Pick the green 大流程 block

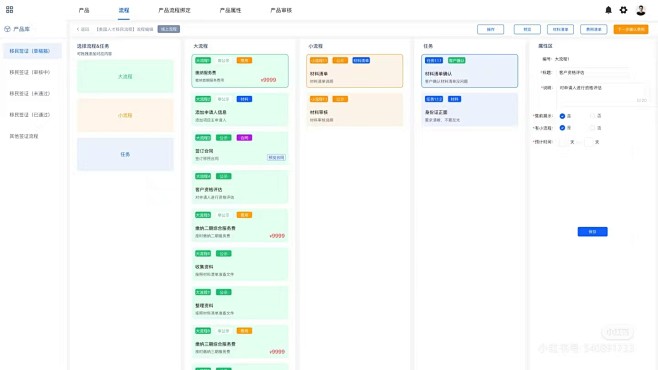[x=125, y=76]
